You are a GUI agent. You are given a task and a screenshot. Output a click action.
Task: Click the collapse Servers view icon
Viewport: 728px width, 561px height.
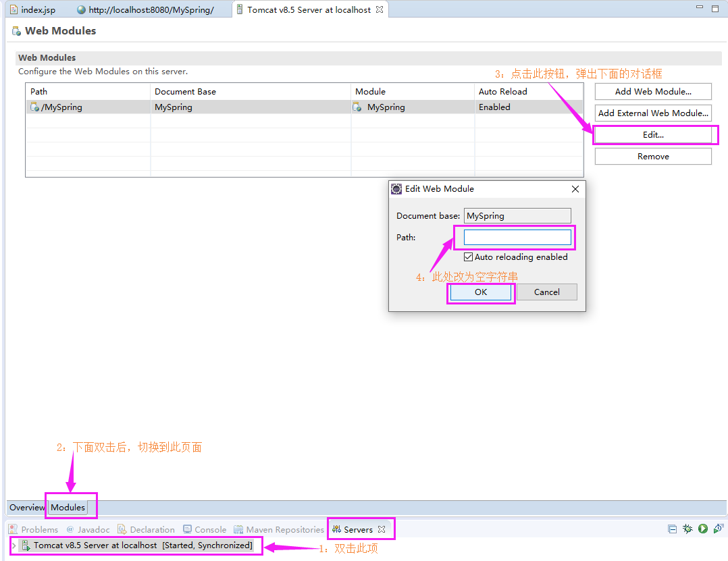coord(672,529)
